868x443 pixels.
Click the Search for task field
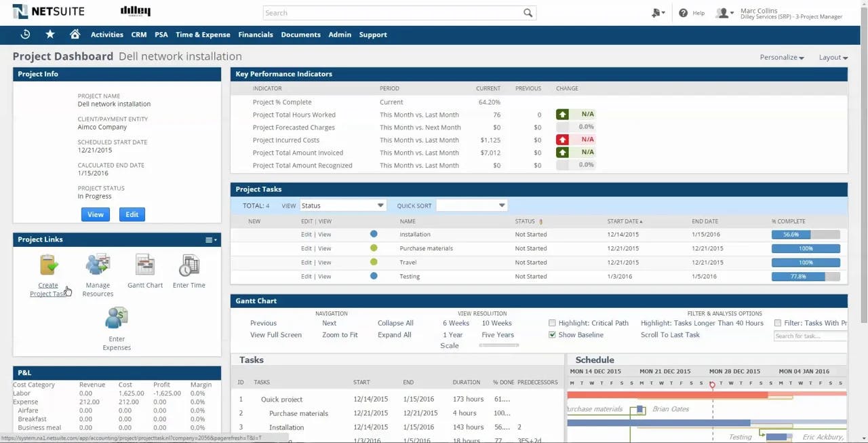(810, 336)
